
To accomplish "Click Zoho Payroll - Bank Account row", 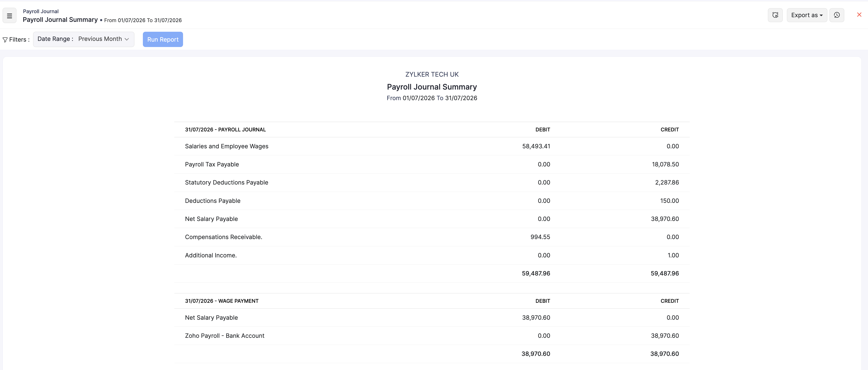I will [x=432, y=336].
